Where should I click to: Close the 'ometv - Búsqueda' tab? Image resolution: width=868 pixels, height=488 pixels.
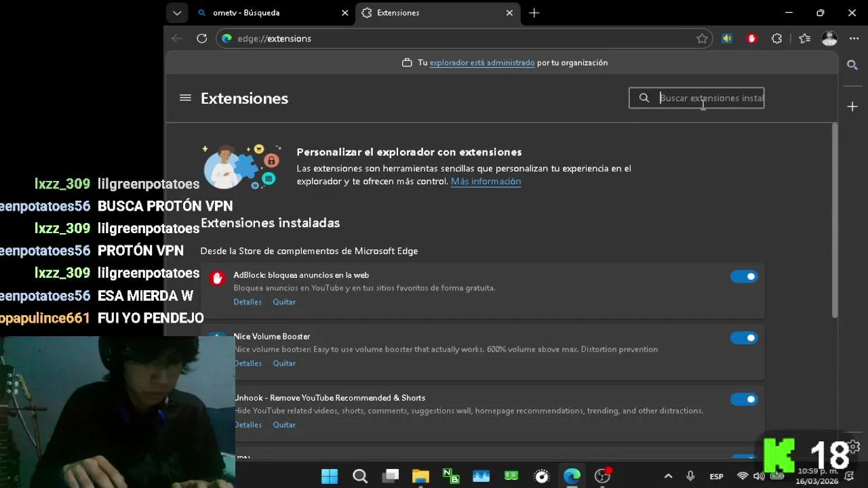click(x=344, y=13)
